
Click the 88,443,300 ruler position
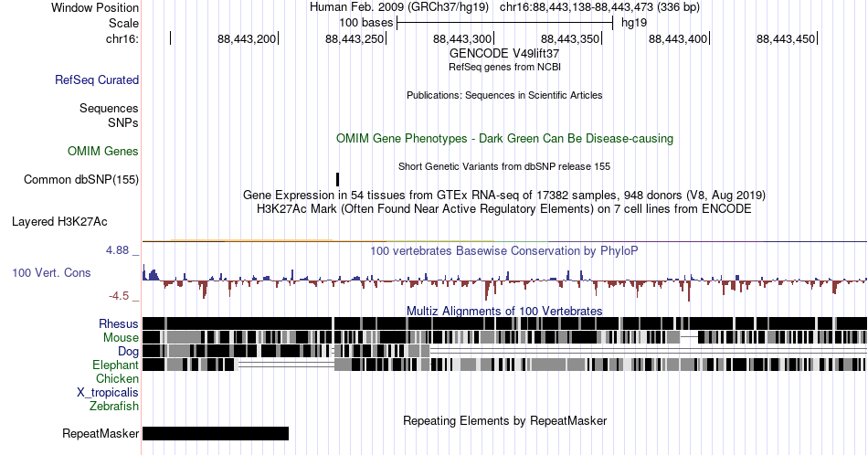coord(462,38)
